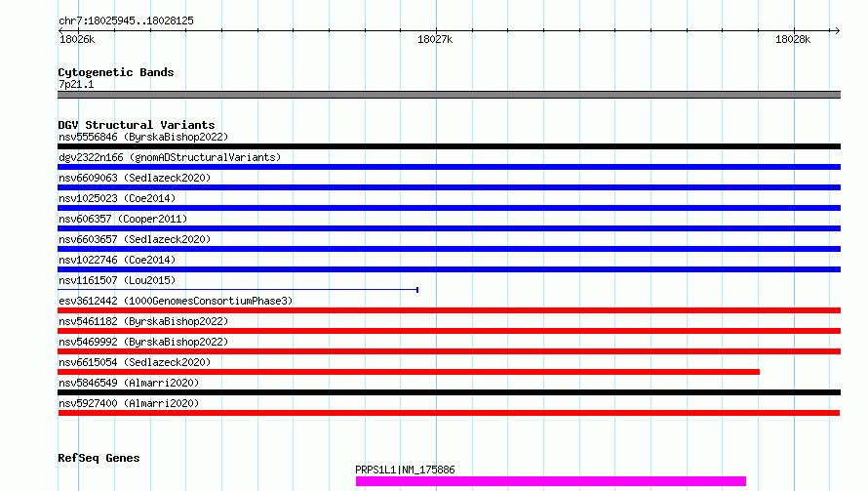This screenshot has height=491, width=868.
Task: Select the blue bar under nsv6603657
Action: (x=449, y=249)
